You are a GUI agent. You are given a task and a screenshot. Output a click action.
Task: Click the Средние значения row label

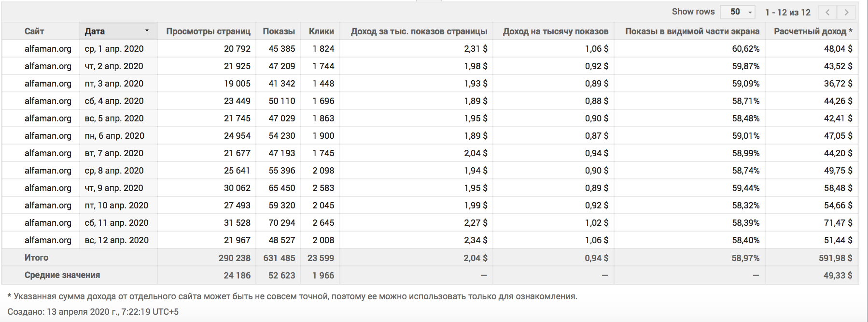62,275
